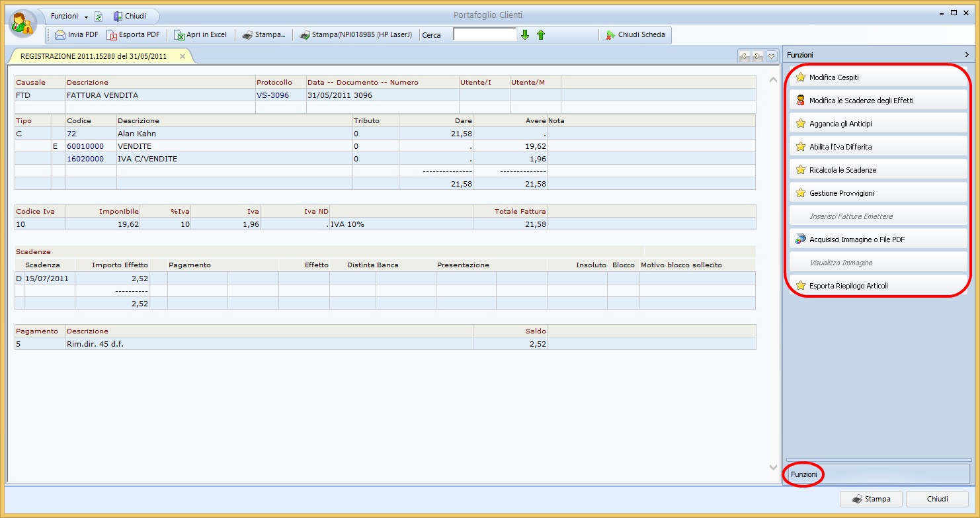Print to the HP LaserJet printer

[x=356, y=35]
